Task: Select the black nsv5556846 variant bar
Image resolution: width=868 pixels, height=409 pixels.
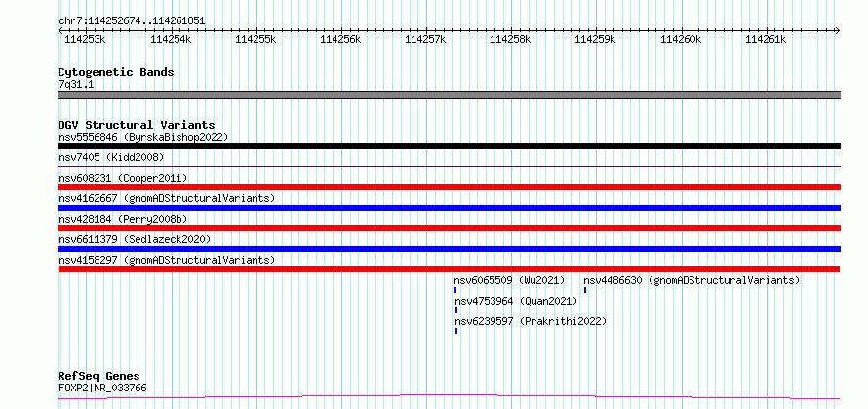Action: click(x=449, y=146)
